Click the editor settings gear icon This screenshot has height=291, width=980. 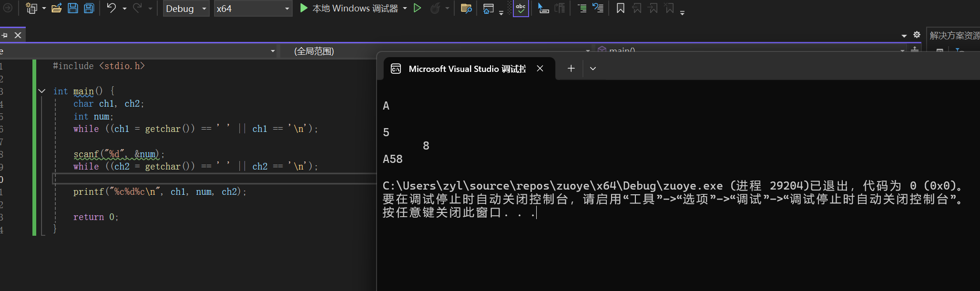point(917,35)
